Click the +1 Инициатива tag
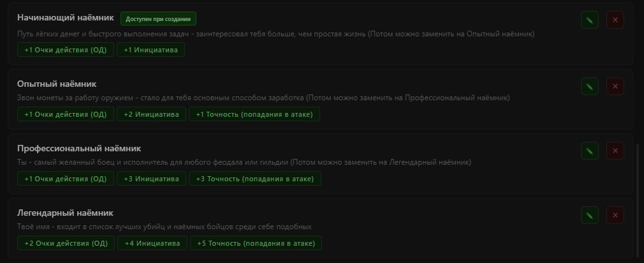Viewport: 644px width, 263px height. (x=150, y=50)
